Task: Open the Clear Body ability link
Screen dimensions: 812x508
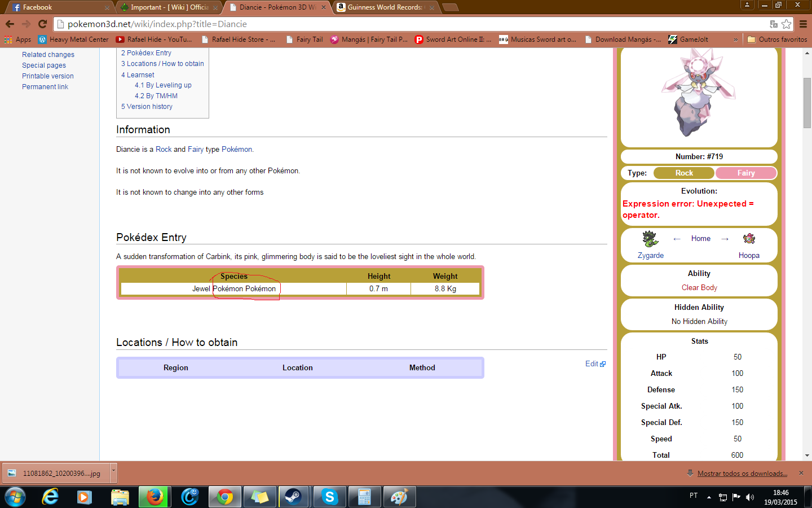Action: (x=699, y=288)
